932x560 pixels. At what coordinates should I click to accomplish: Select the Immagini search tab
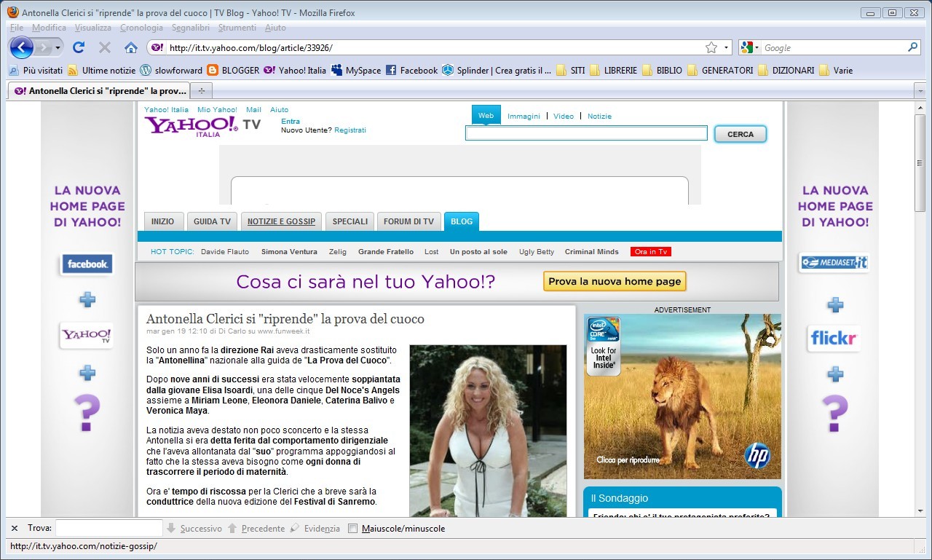click(524, 117)
